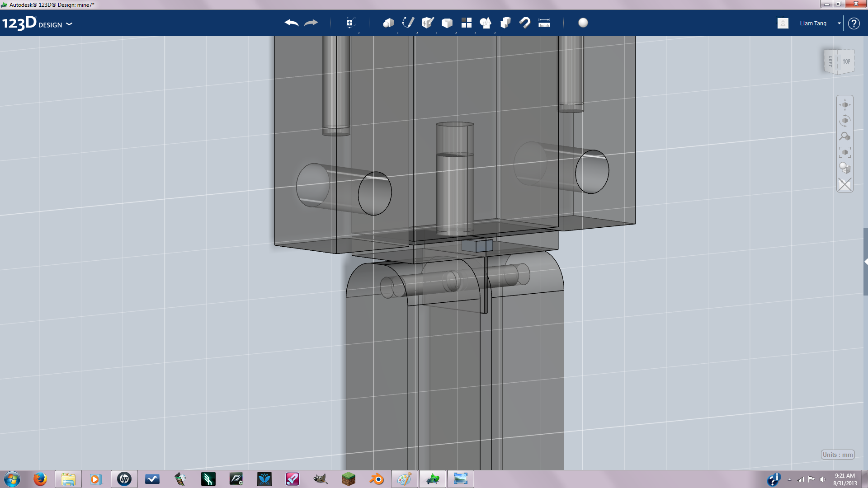Undo the last action

point(292,23)
